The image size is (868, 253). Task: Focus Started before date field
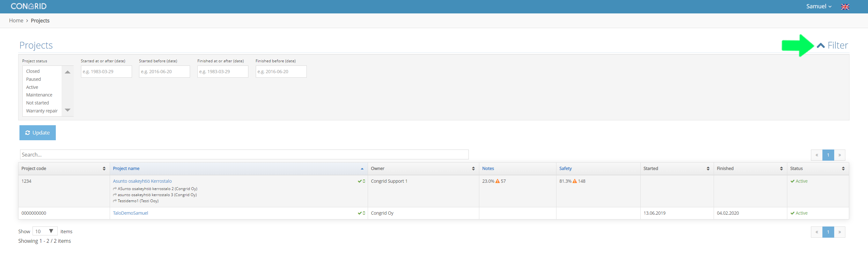pyautogui.click(x=165, y=72)
